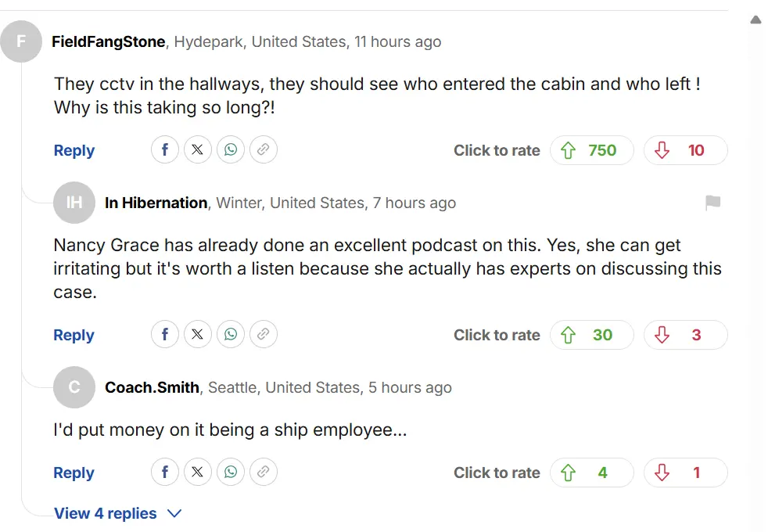Copy link to Coach.Smith's comment
Viewport: 768px width, 532px height.
264,473
